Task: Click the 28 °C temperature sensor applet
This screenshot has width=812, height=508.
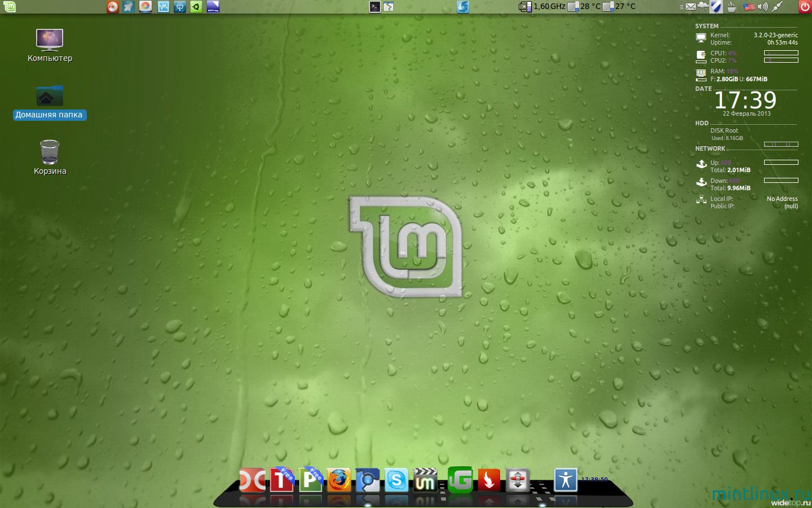Action: tap(584, 7)
